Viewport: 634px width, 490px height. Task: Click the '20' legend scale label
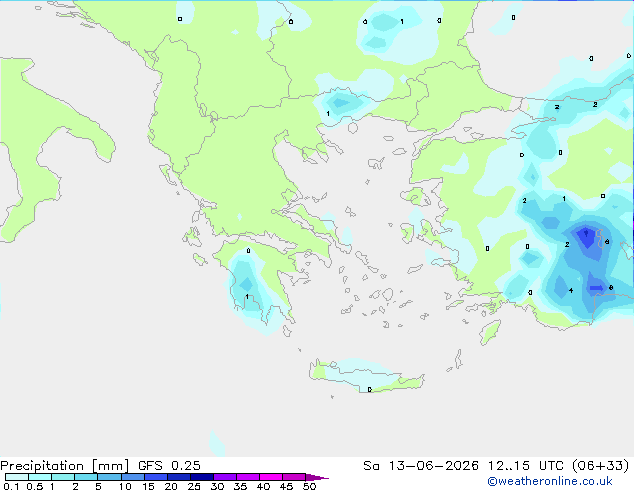(x=171, y=486)
